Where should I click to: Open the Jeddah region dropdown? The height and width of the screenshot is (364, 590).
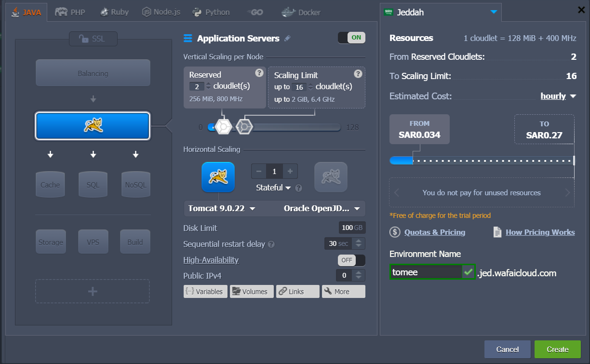click(441, 13)
